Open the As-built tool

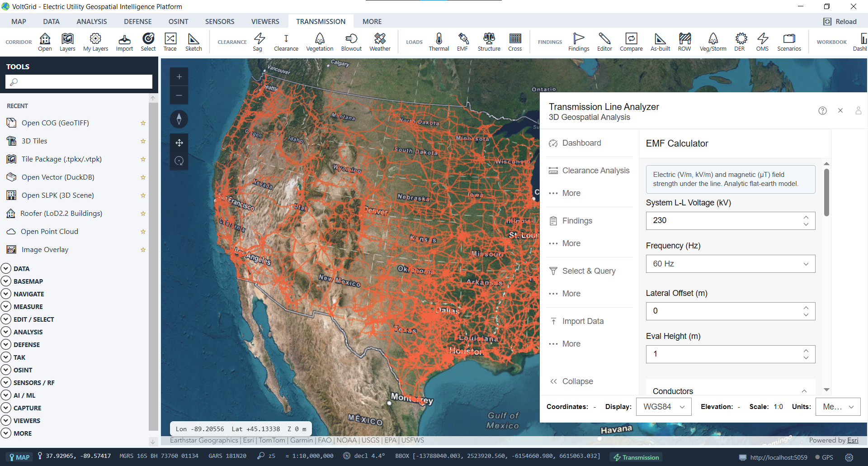click(x=660, y=42)
